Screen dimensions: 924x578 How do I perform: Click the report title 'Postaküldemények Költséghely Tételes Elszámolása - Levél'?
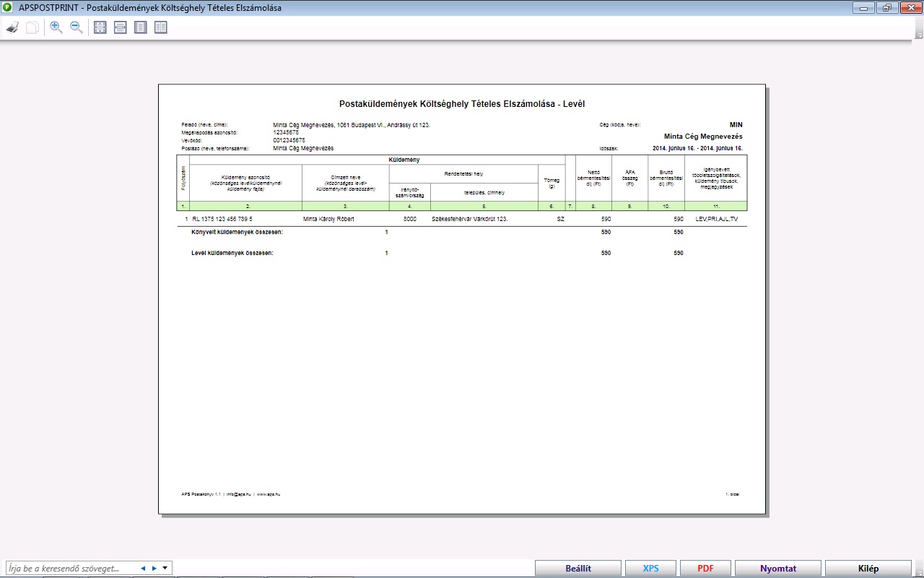click(462, 104)
